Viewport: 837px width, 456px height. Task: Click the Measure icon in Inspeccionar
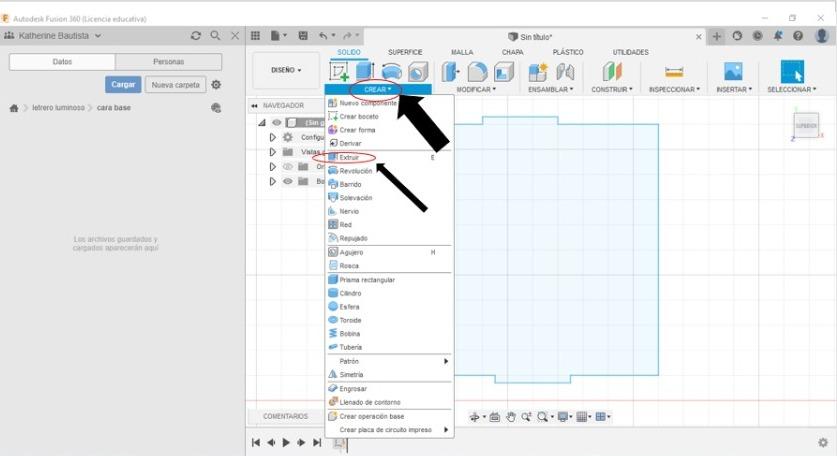pyautogui.click(x=674, y=72)
